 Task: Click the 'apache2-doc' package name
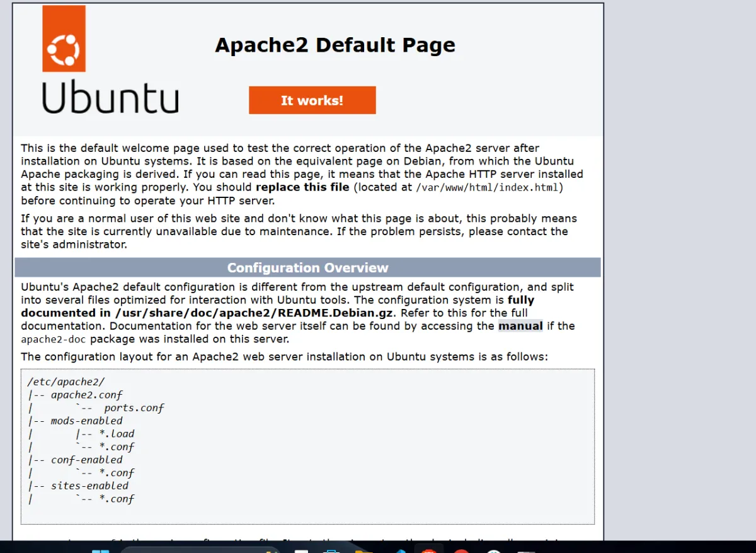[x=53, y=339]
